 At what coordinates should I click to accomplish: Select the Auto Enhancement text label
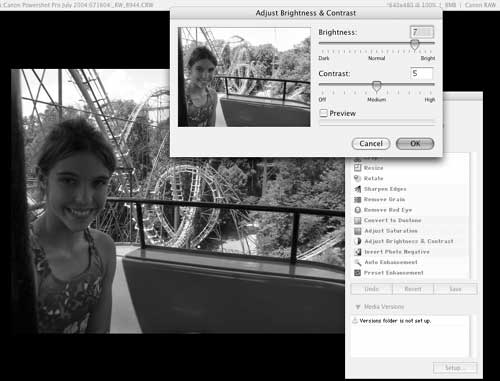point(391,262)
